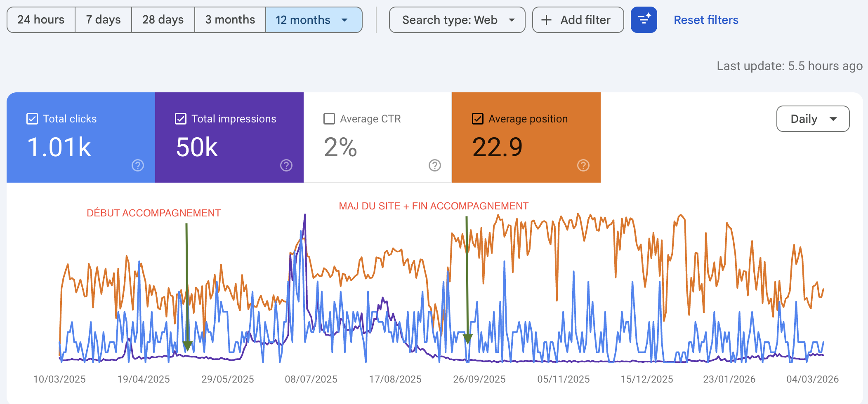
Task: Open help icon on Total impressions card
Action: [286, 165]
